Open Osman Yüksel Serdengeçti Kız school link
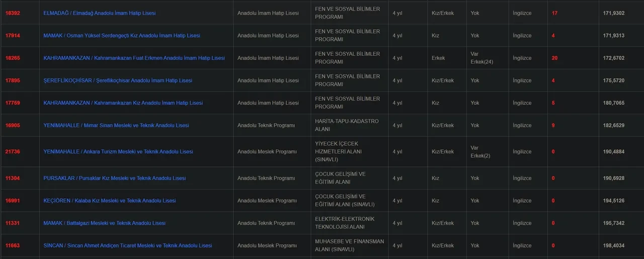 pos(122,36)
